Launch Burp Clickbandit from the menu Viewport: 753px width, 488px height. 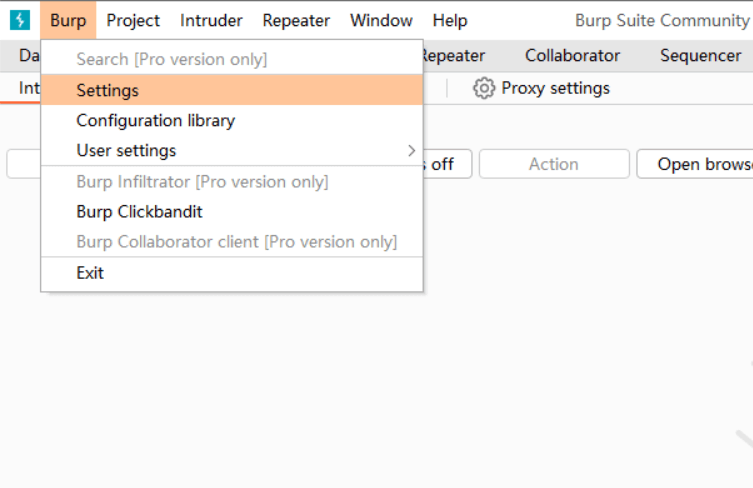pos(139,212)
